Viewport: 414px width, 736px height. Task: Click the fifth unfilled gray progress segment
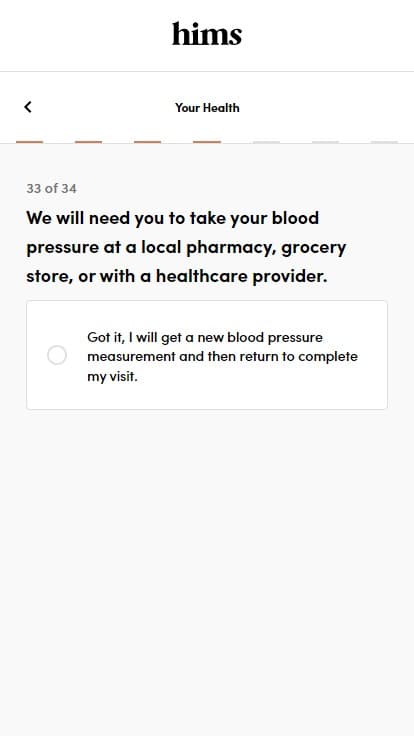click(x=266, y=142)
